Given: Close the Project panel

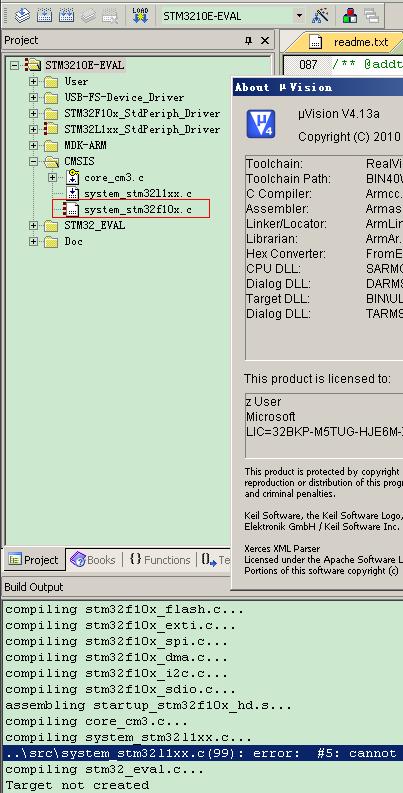Looking at the screenshot, I should (x=264, y=40).
